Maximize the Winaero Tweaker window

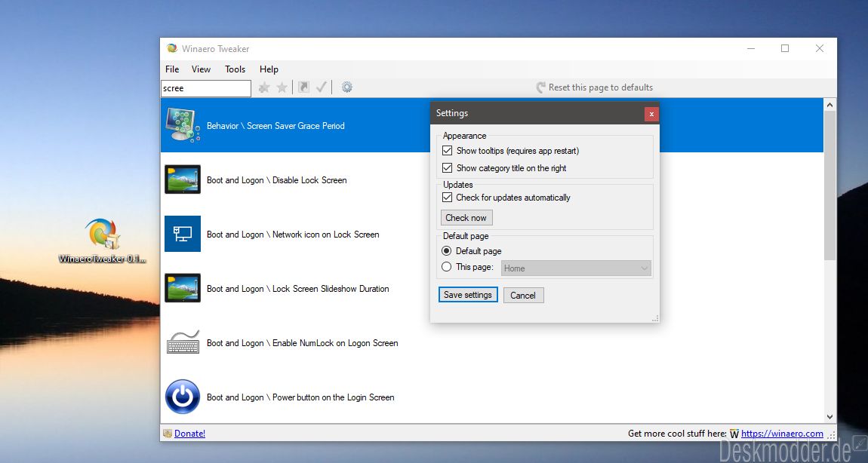pyautogui.click(x=785, y=48)
